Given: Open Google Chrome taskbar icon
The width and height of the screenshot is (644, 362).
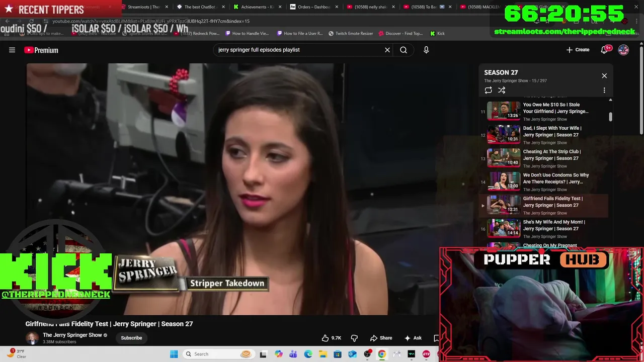Looking at the screenshot, I should coord(382,354).
